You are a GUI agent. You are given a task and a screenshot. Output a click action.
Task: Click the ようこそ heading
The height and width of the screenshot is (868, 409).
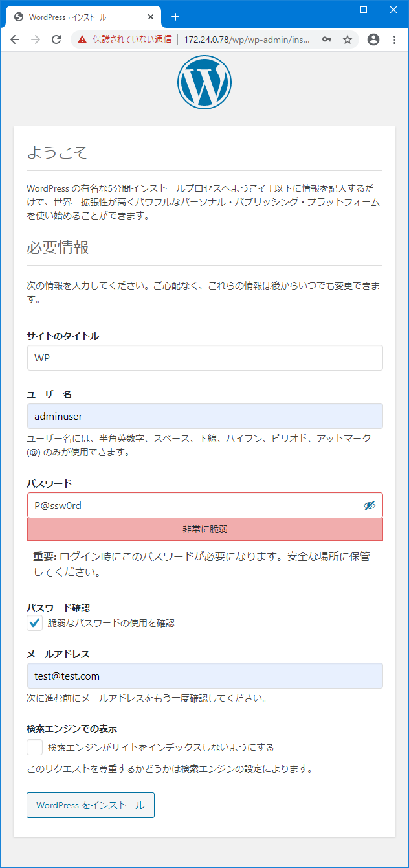tap(58, 154)
